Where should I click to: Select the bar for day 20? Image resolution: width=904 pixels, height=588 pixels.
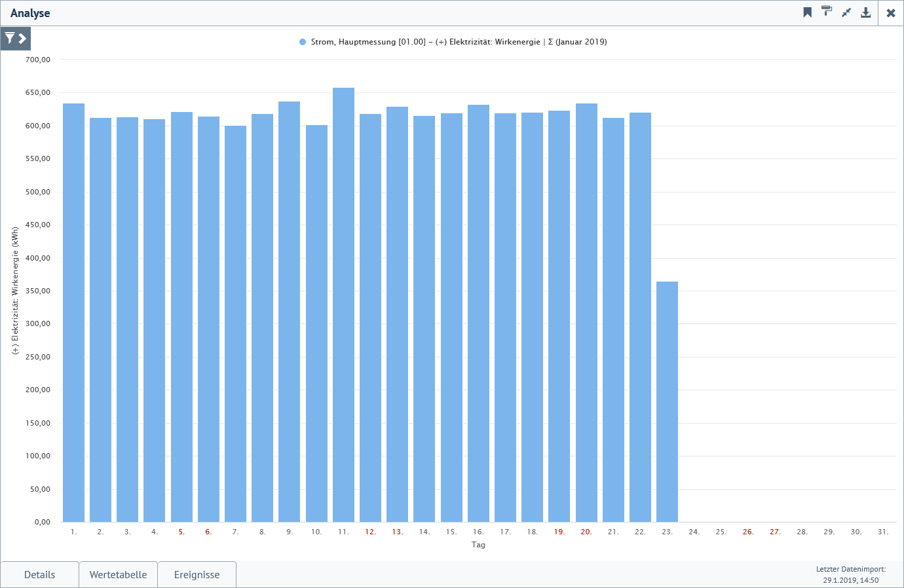click(x=586, y=314)
